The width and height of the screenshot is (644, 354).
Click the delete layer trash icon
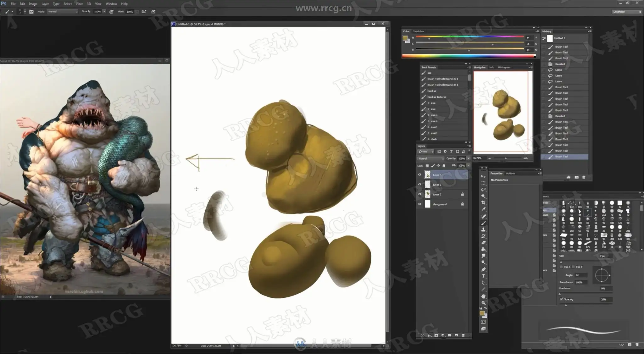click(x=463, y=335)
